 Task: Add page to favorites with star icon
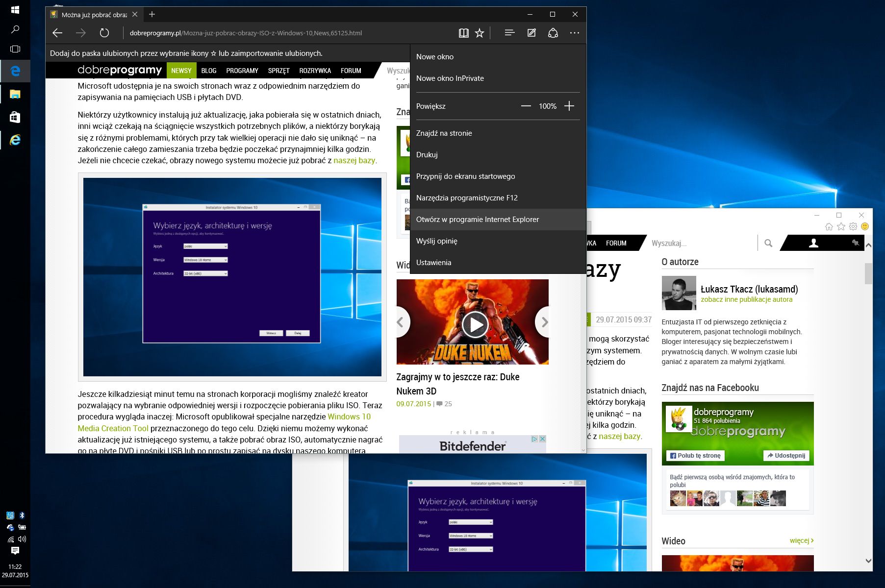point(480,33)
